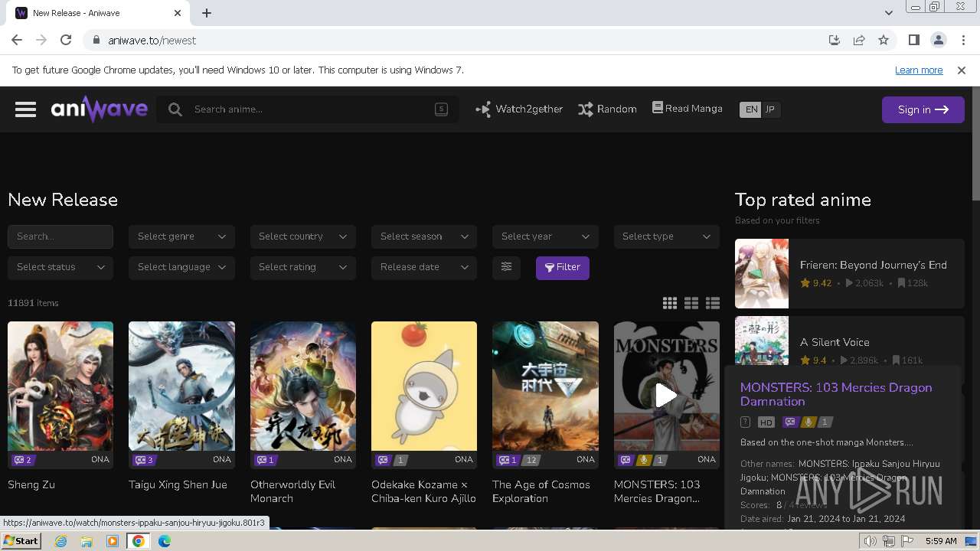980x551 pixels.
Task: Close the New Release - Aniwave tab
Action: tap(178, 13)
